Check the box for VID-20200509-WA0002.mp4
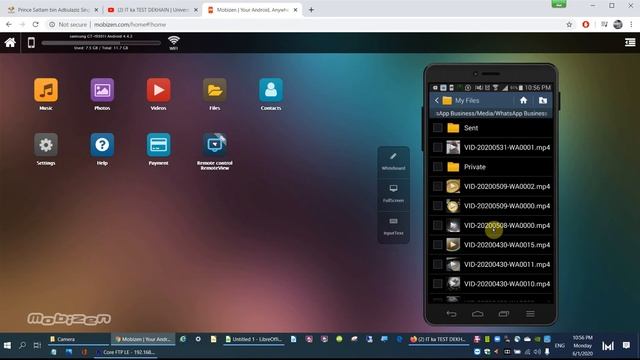The width and height of the screenshot is (640, 360). click(438, 186)
